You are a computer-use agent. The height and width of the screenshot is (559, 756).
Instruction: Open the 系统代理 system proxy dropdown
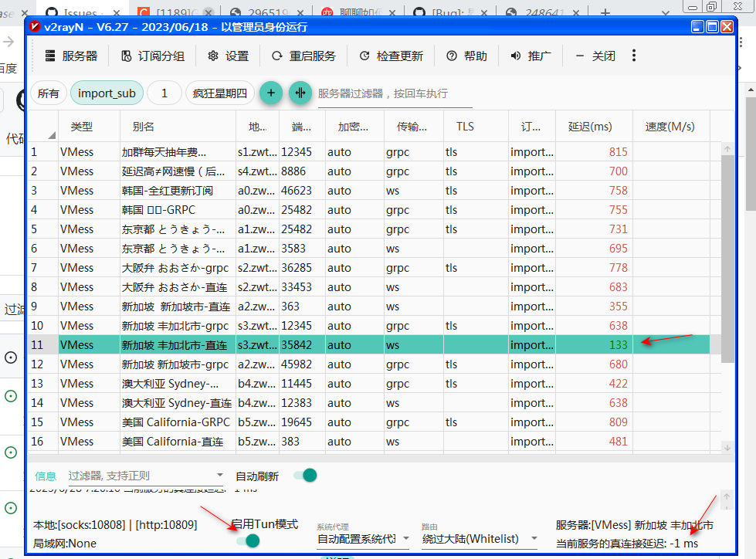pos(363,539)
